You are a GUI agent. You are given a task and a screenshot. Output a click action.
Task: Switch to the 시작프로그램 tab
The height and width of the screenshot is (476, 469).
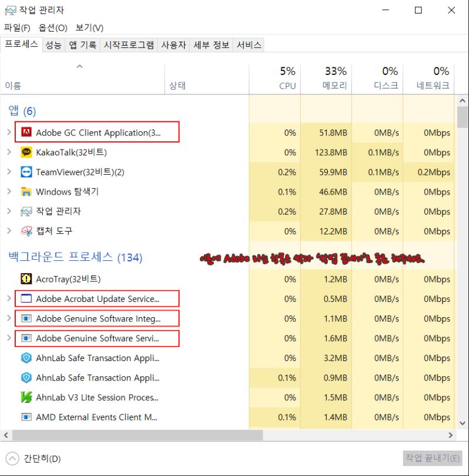click(129, 45)
